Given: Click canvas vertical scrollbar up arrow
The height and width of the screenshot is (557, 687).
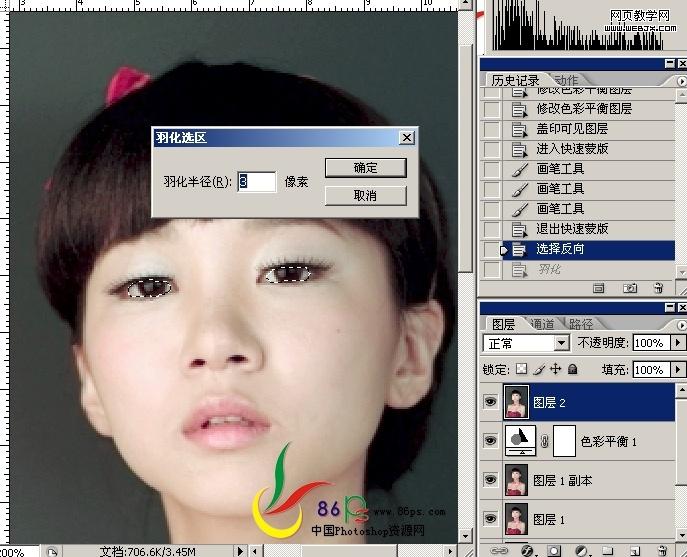Looking at the screenshot, I should 465,5.
